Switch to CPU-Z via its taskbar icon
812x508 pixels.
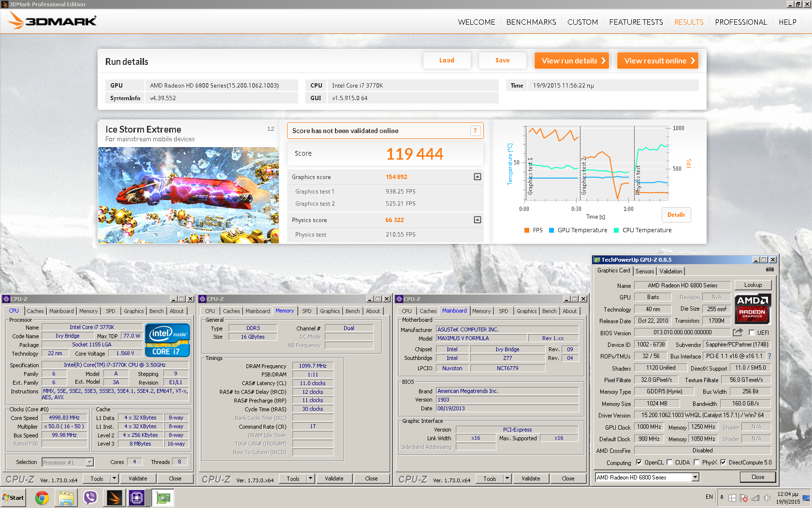click(x=137, y=497)
